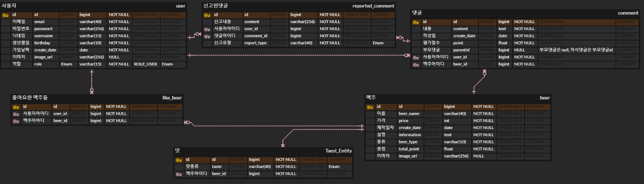Click the 'birthday' column cell
644x184 pixels.
[46, 43]
